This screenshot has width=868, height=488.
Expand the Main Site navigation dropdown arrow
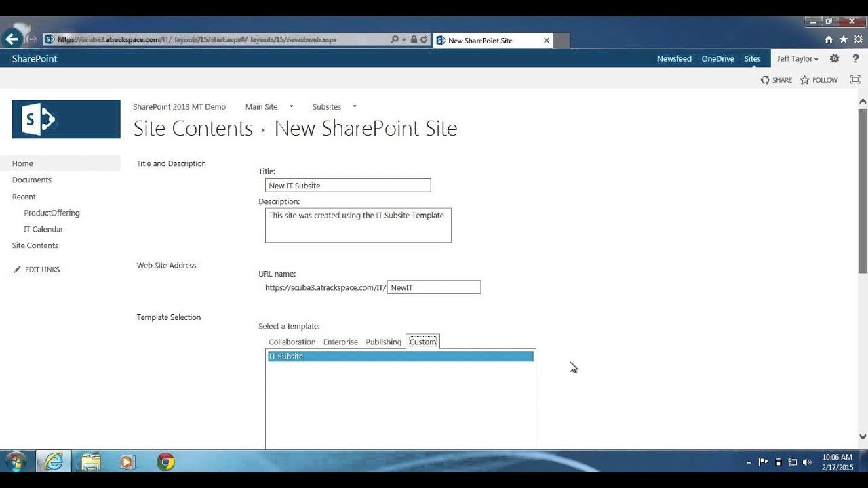[x=292, y=106]
